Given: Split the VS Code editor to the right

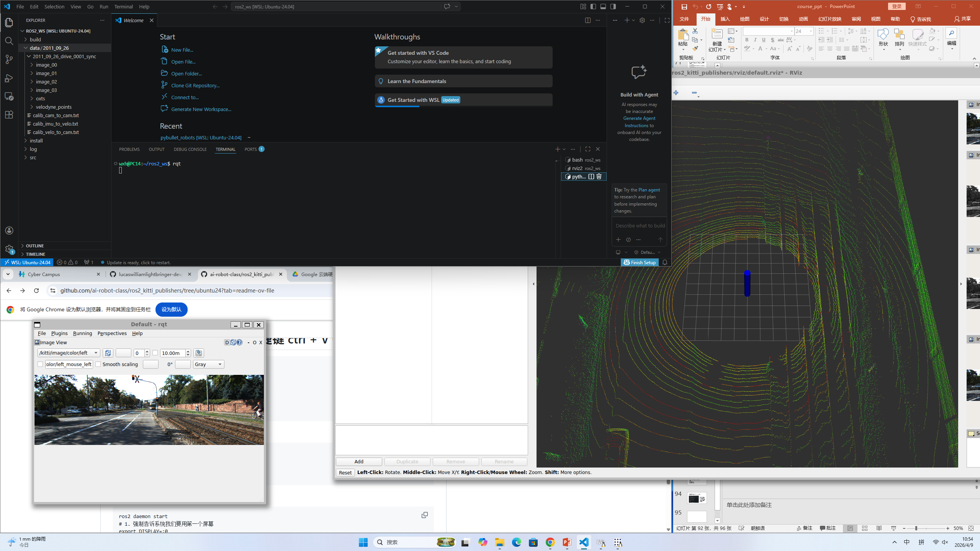Looking at the screenshot, I should click(x=587, y=20).
